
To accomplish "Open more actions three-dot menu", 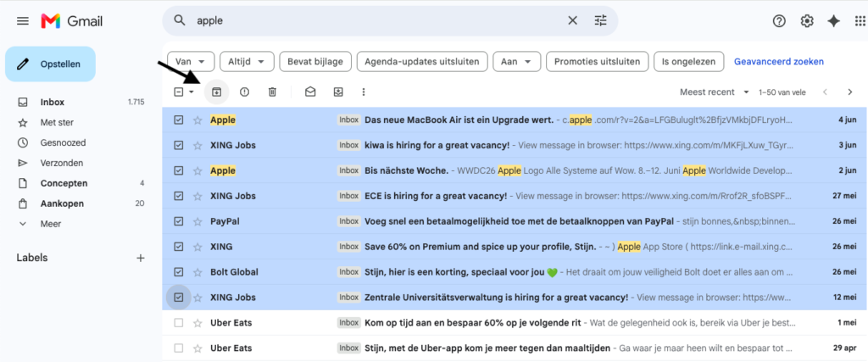I will point(364,92).
